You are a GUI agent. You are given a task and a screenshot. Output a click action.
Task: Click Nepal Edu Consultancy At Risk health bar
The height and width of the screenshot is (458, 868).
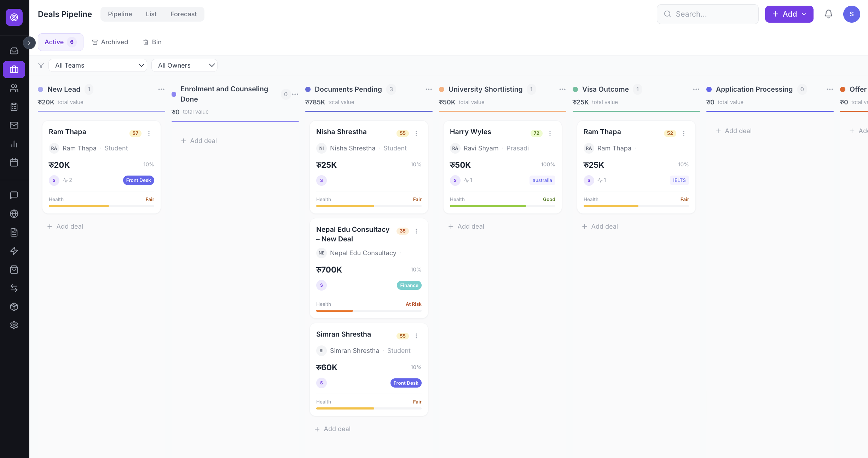(369, 311)
